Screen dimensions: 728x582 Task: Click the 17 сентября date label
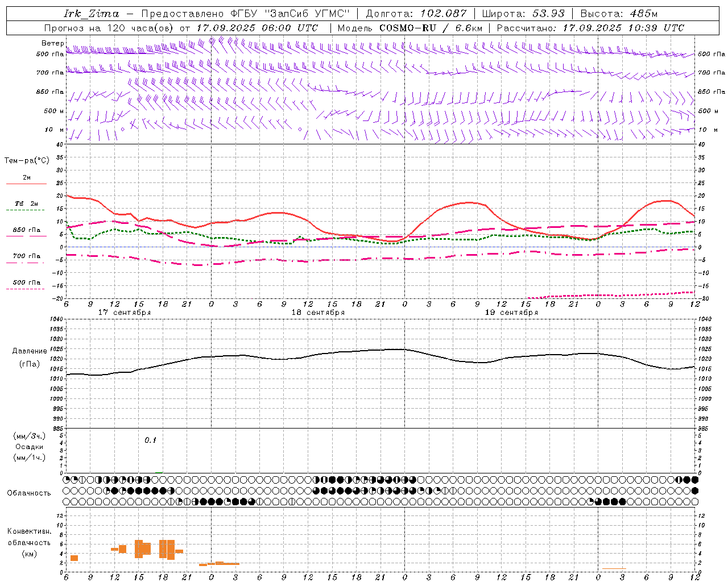pyautogui.click(x=125, y=313)
